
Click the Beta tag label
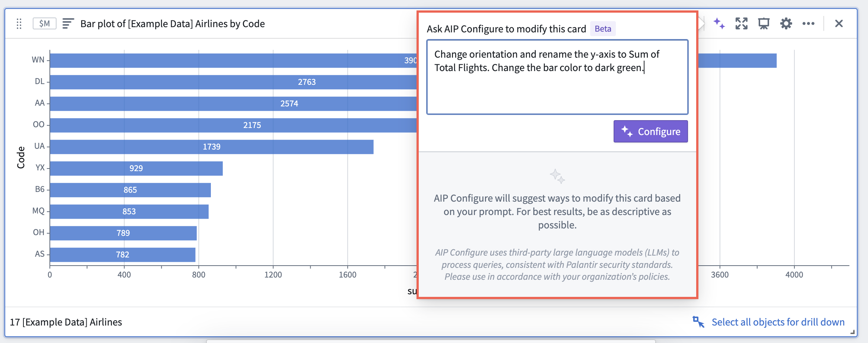[x=603, y=29]
